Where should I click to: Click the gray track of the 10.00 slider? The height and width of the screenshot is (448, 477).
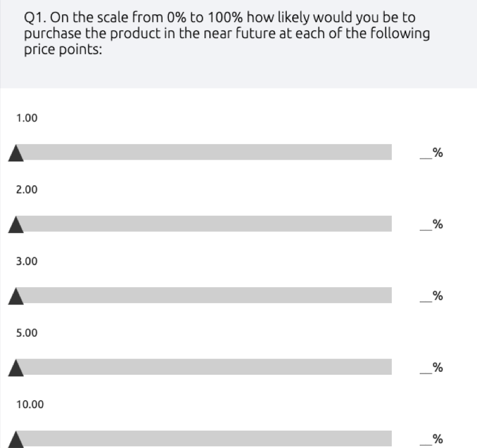(x=204, y=438)
